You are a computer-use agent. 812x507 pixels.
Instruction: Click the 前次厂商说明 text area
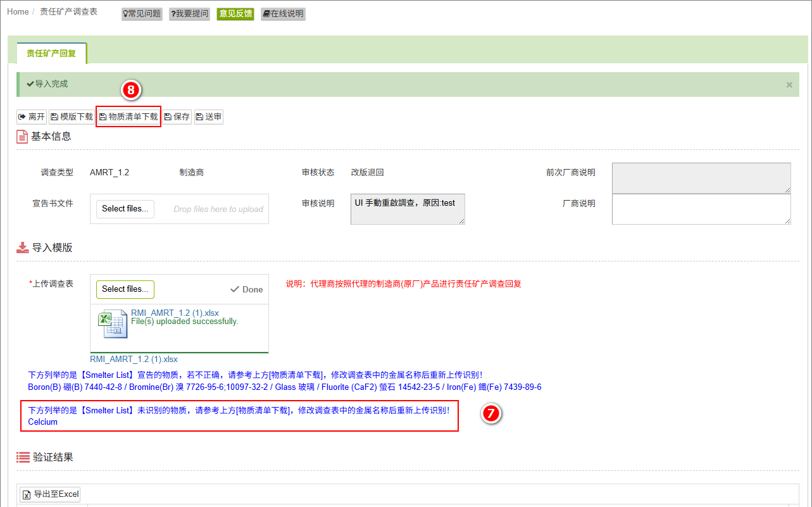(x=701, y=178)
